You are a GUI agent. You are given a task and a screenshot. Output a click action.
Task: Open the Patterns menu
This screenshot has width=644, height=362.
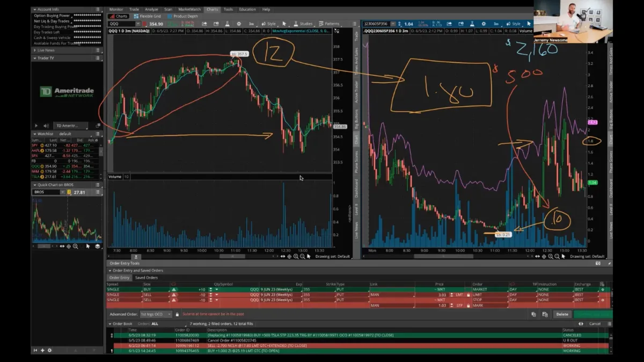pyautogui.click(x=328, y=24)
